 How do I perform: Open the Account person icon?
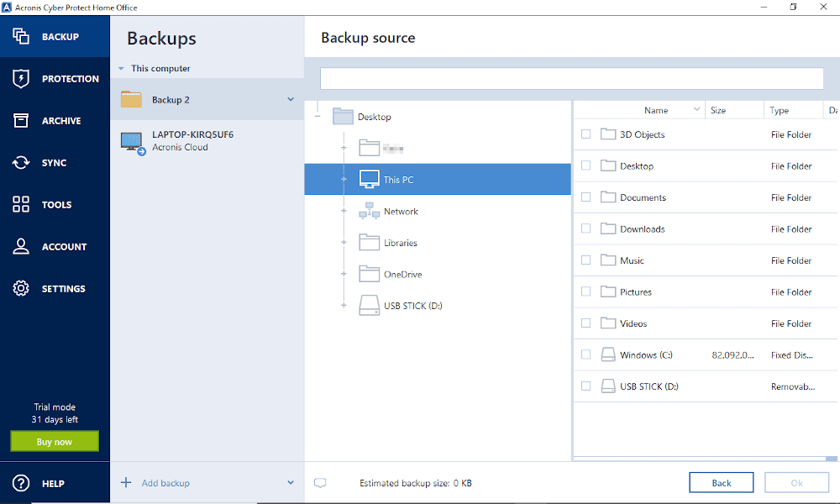tap(21, 246)
